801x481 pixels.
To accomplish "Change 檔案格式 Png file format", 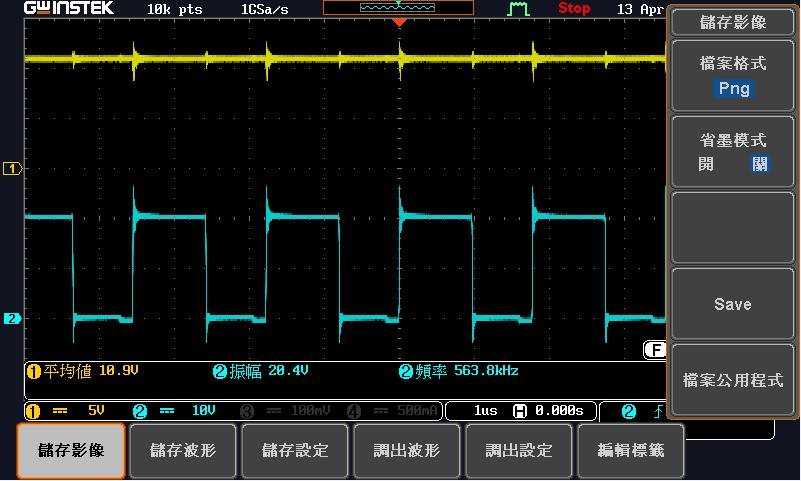I will coord(733,76).
